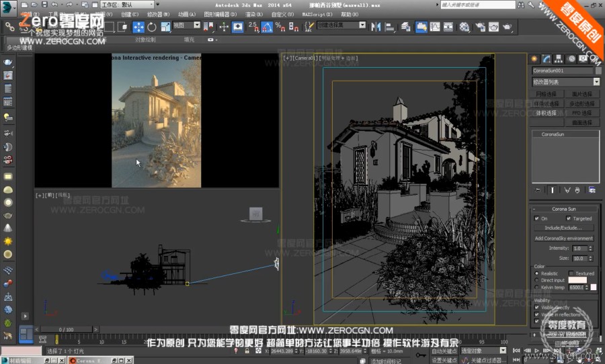605x364 pixels.
Task: Open the 动画(A) Animation menu
Action: tap(188, 13)
